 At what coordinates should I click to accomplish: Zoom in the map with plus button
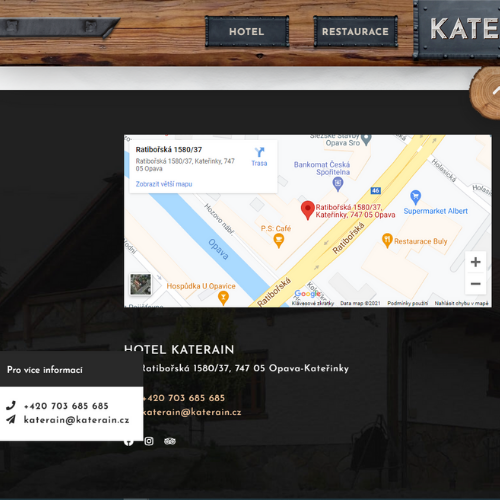point(475,262)
